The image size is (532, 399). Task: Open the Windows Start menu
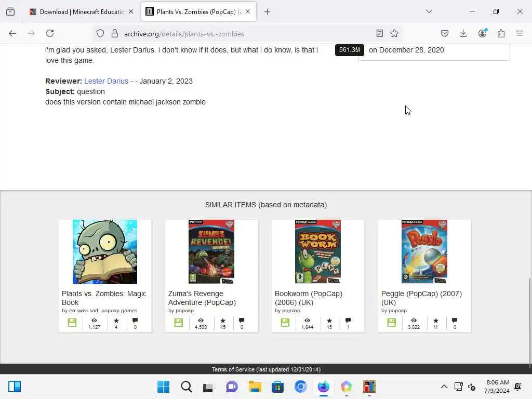pos(163,387)
